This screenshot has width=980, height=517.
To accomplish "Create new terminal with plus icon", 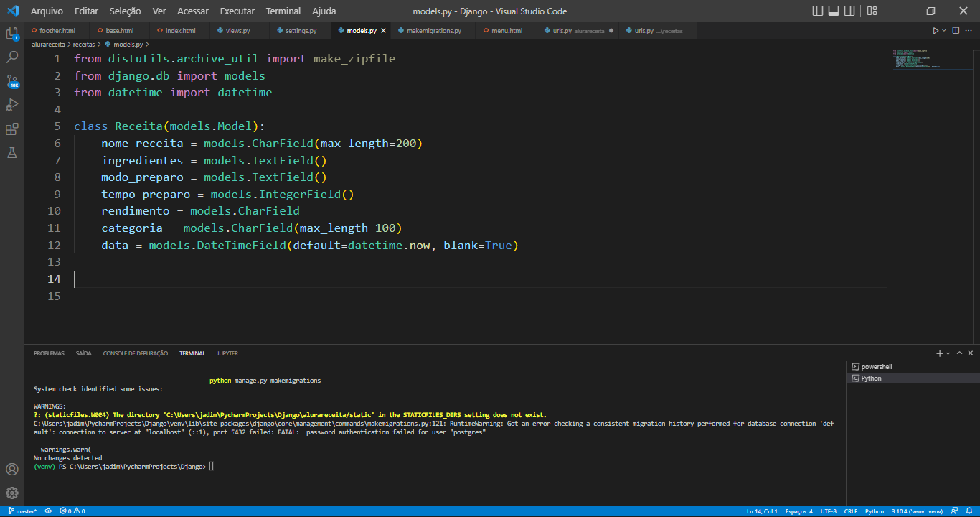I will [940, 354].
